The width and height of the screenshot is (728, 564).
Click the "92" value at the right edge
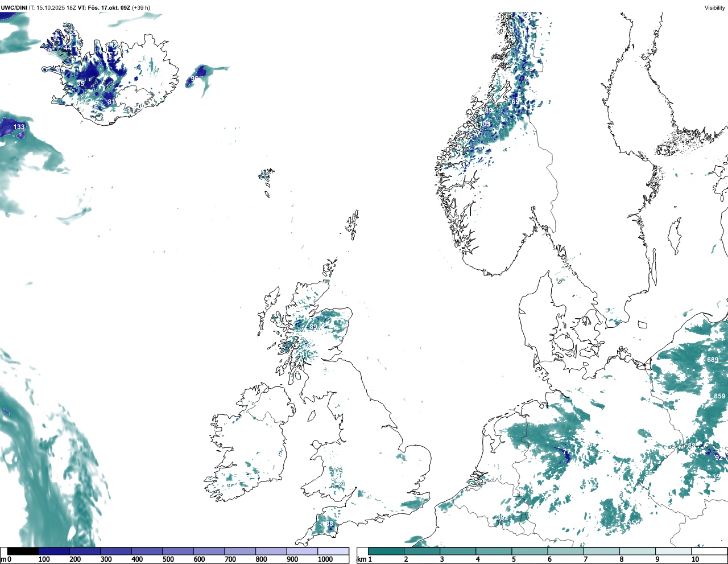click(718, 458)
